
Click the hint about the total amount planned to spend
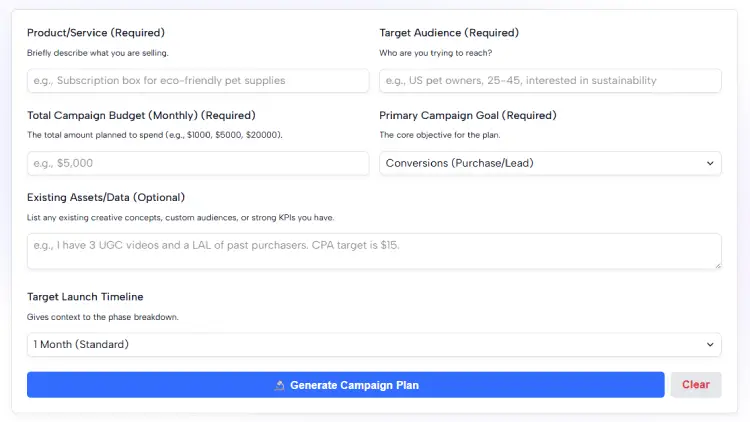point(154,135)
